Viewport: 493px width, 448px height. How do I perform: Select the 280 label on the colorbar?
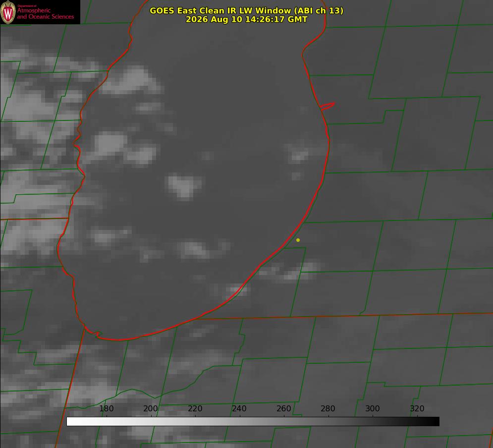(328, 408)
